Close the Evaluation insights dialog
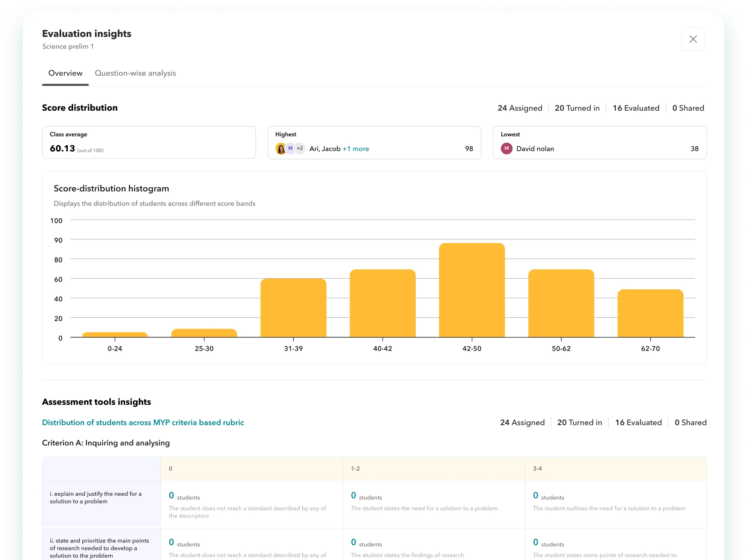This screenshot has width=747, height=560. coord(693,39)
